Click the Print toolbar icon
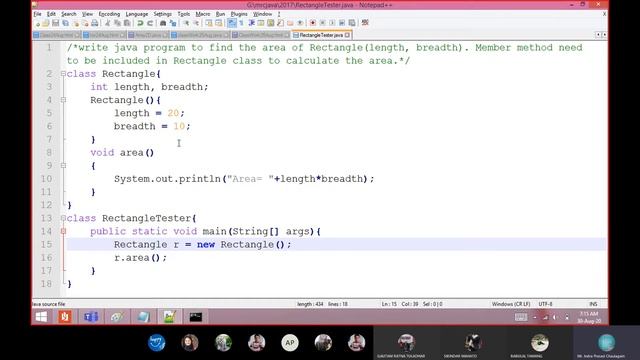This screenshot has height=360, width=640. (x=95, y=23)
